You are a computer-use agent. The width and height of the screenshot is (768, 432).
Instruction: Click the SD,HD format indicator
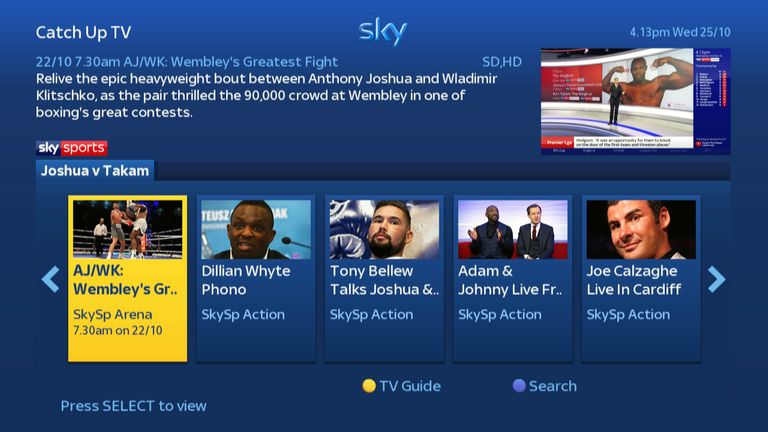[x=502, y=62]
